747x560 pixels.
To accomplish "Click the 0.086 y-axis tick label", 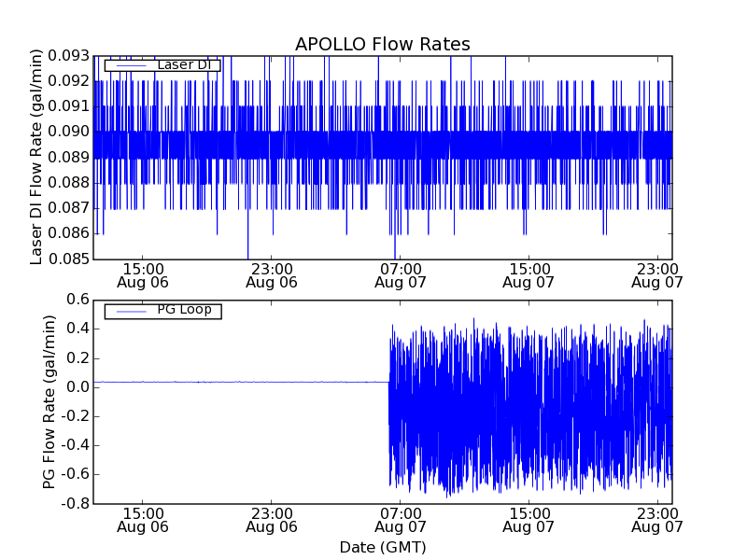I will tap(68, 232).
